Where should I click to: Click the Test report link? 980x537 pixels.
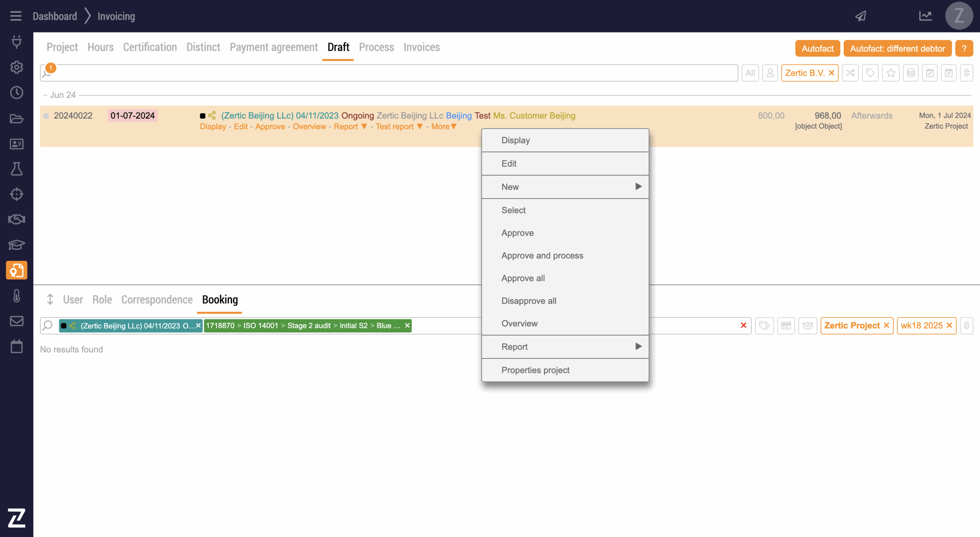[394, 127]
